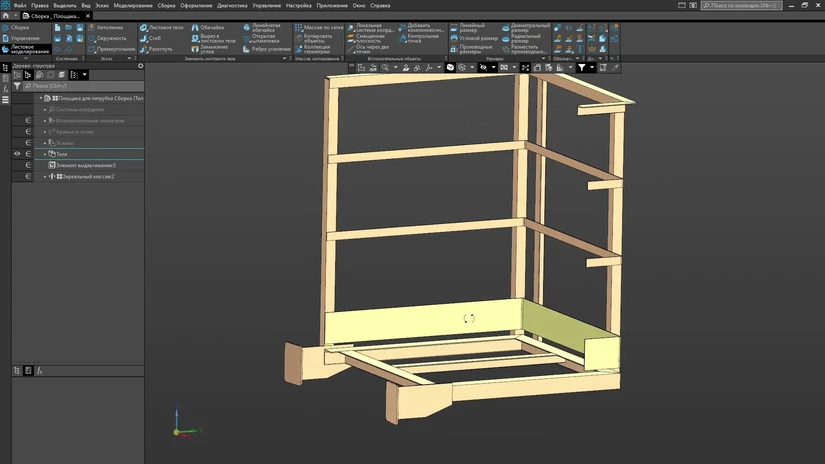Click the save document icon
825x464 pixels.
tap(79, 27)
